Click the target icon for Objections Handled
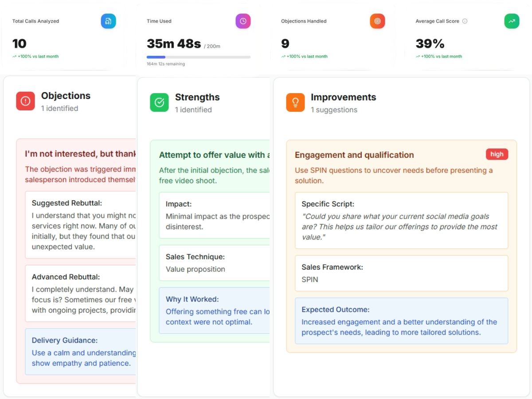Image resolution: width=532 pixels, height=399 pixels. click(377, 21)
